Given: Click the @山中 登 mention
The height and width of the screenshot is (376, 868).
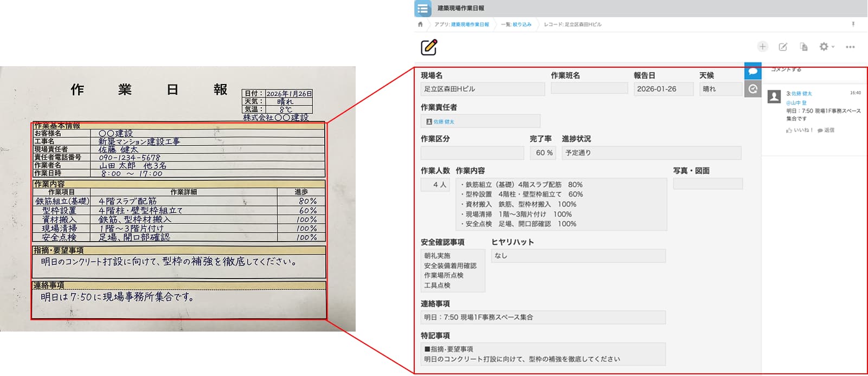Looking at the screenshot, I should [796, 102].
